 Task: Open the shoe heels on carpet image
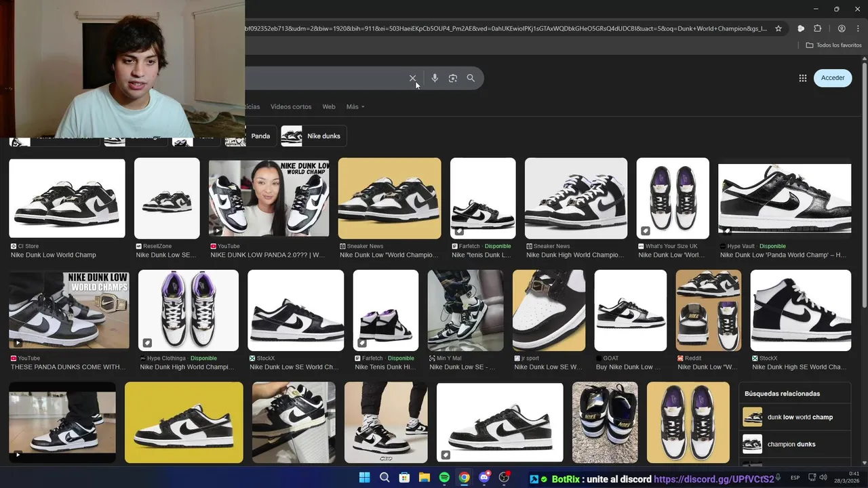pos(605,422)
